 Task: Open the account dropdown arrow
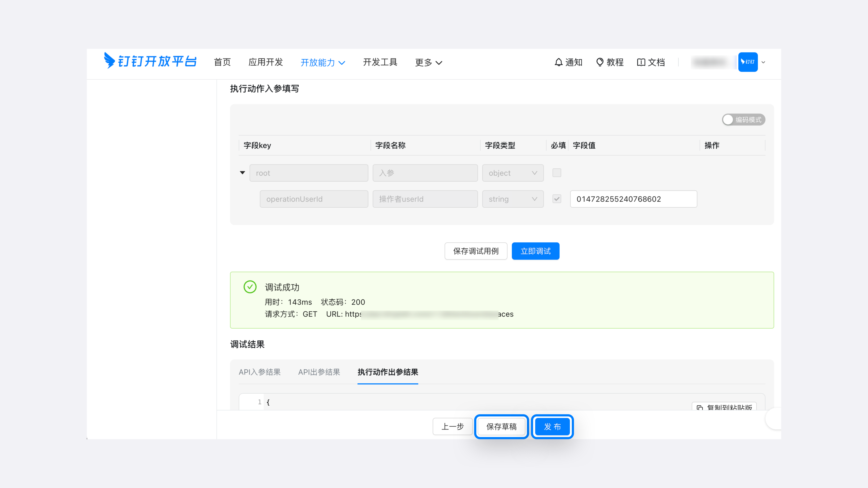click(763, 62)
